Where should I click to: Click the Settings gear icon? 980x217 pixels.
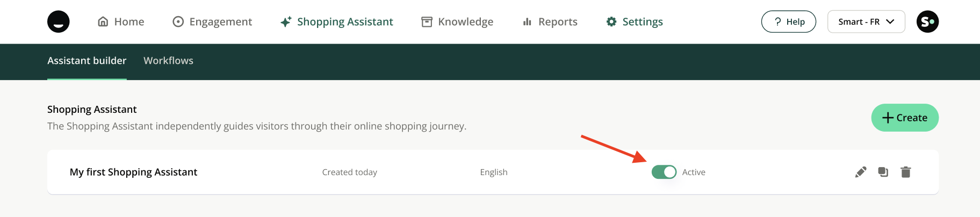coord(611,21)
